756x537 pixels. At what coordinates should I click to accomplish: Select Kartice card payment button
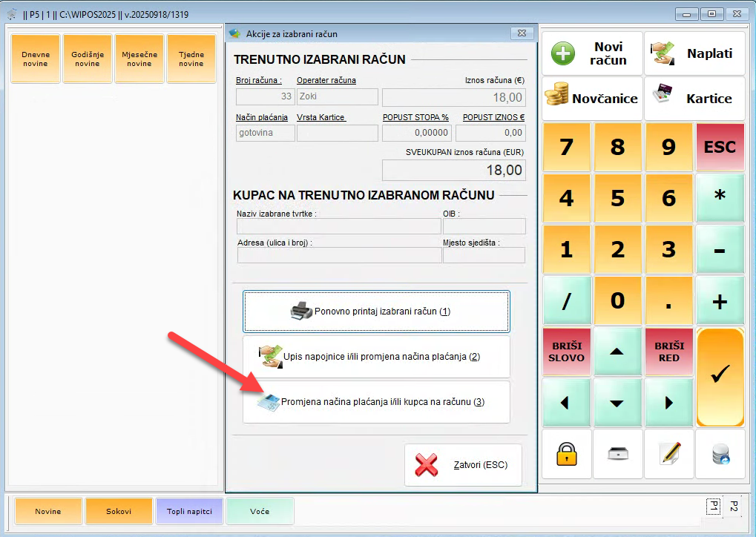pos(694,98)
